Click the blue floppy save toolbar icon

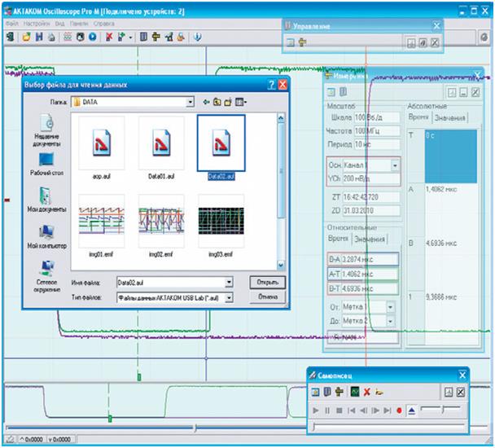click(x=39, y=37)
